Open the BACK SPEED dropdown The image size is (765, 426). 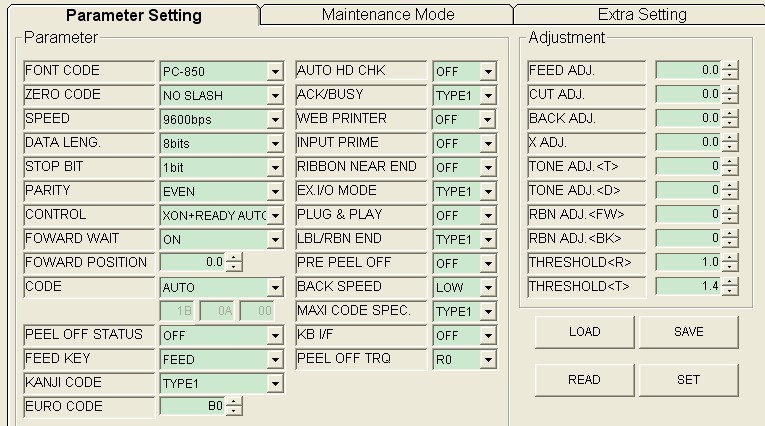point(488,287)
